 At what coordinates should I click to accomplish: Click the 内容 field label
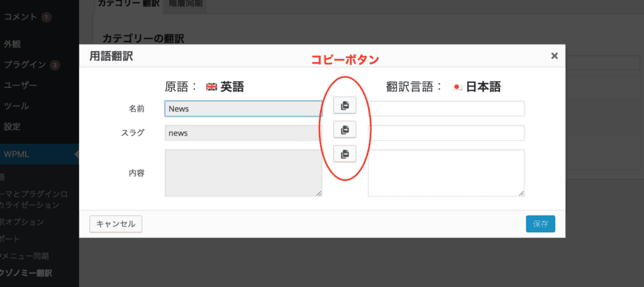point(136,173)
